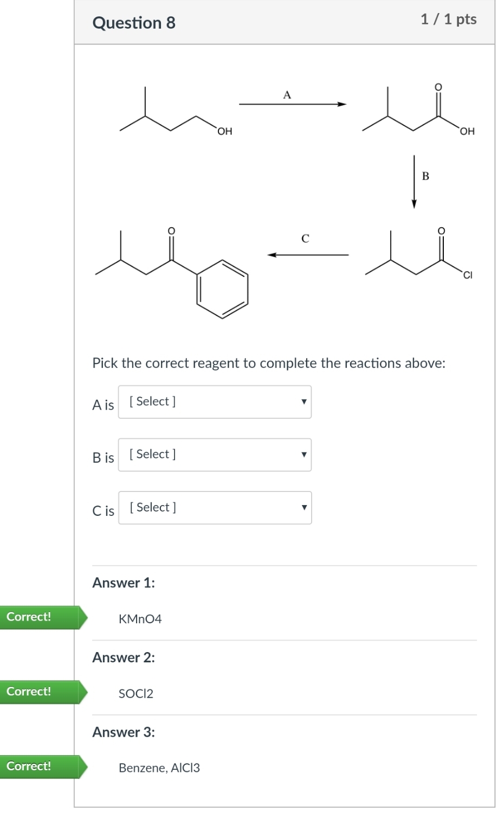Click the Correct! badge beside SOCl2
This screenshot has width=504, height=824.
click(39, 692)
